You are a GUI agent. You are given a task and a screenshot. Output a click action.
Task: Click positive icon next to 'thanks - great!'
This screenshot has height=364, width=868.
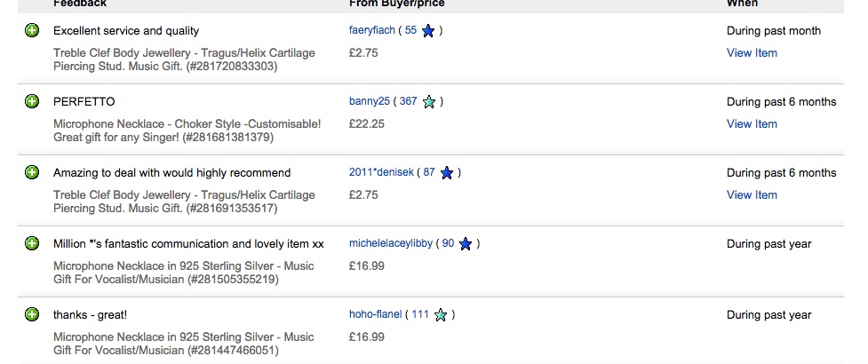[x=32, y=314]
